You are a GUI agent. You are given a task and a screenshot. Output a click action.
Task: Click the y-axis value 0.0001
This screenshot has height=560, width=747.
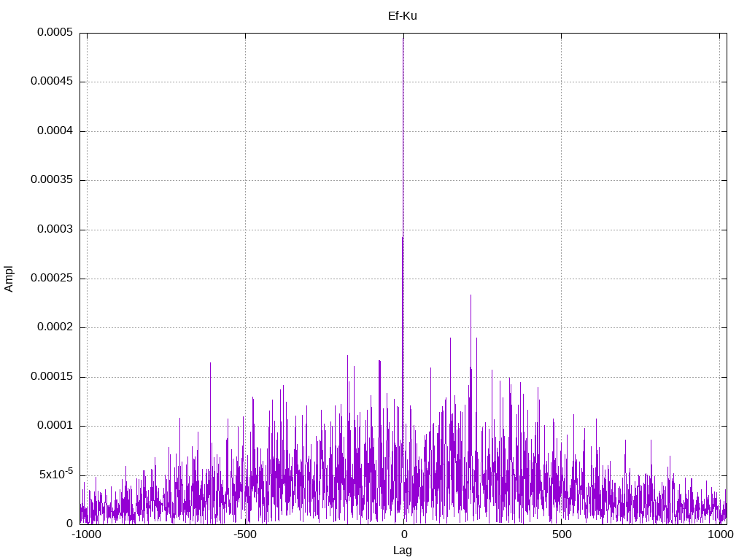pyautogui.click(x=55, y=425)
